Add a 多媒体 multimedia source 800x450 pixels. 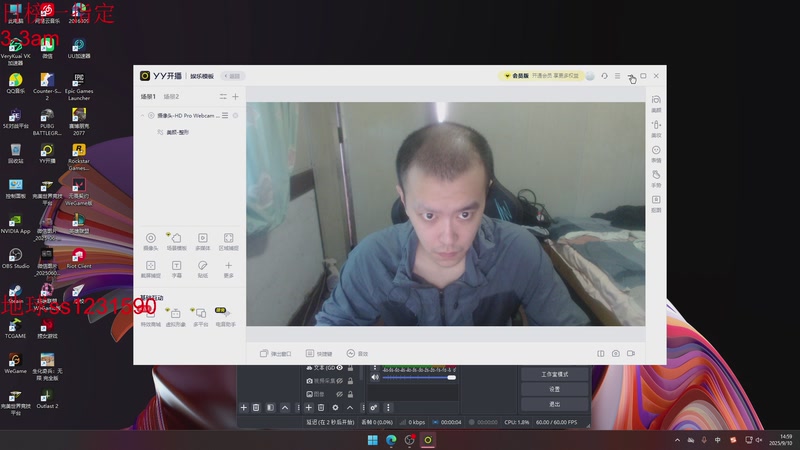click(x=203, y=241)
